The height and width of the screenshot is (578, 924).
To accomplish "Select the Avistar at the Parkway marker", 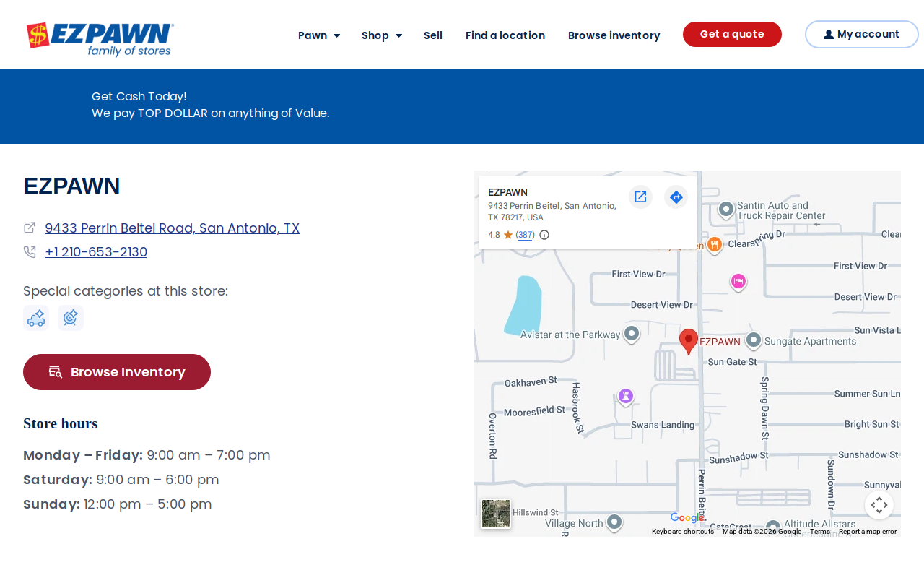I will point(632,334).
